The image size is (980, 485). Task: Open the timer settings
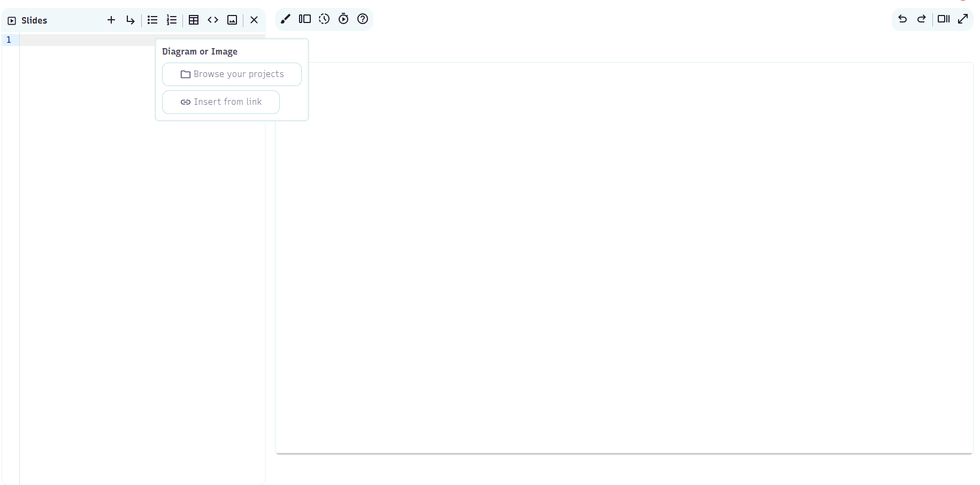324,19
